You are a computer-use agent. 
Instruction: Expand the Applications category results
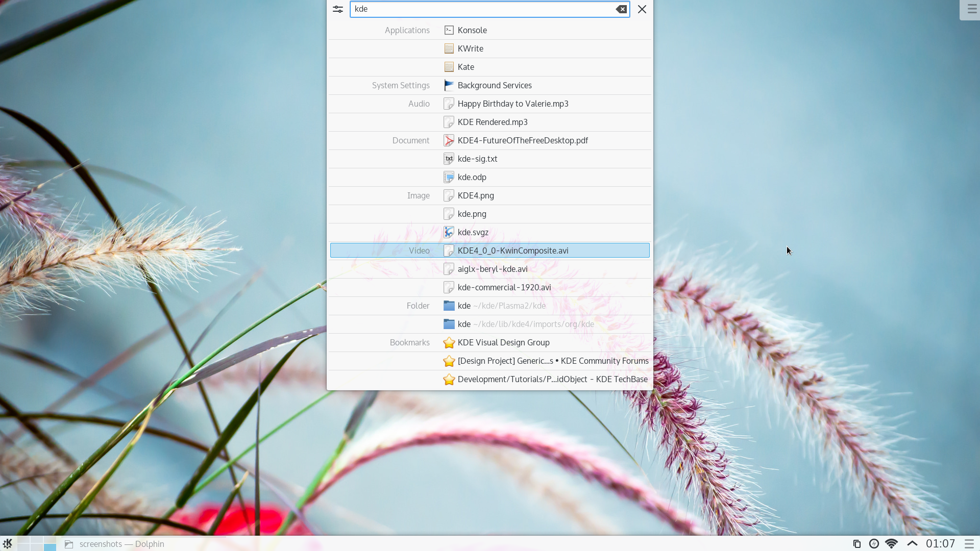pyautogui.click(x=406, y=30)
